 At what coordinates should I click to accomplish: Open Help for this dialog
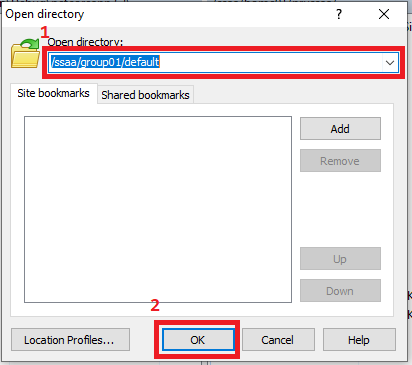pyautogui.click(x=359, y=340)
